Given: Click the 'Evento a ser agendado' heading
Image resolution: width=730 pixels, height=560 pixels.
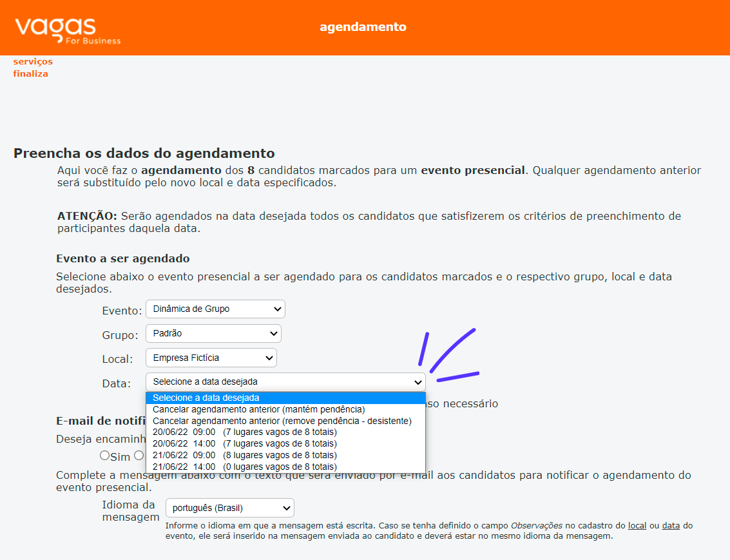Looking at the screenshot, I should 123,258.
